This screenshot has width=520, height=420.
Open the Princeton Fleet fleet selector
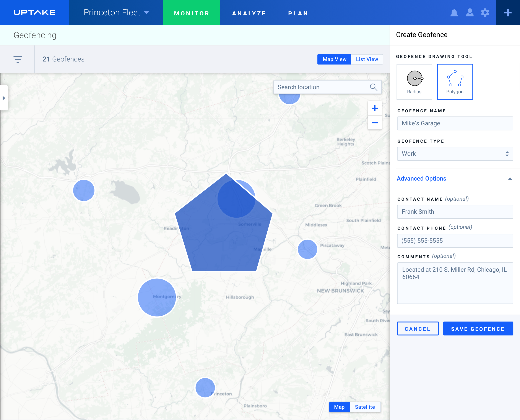[x=116, y=13]
